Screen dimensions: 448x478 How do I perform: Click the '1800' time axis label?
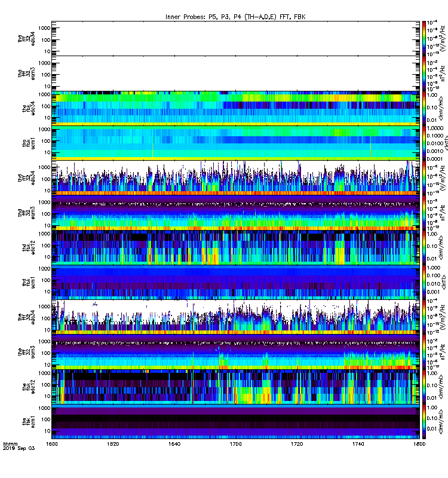419,444
